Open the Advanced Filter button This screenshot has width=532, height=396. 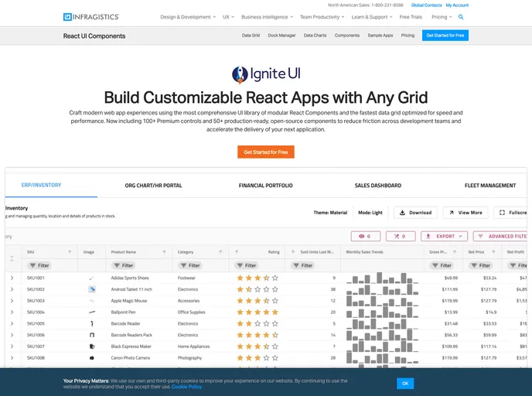coord(502,236)
